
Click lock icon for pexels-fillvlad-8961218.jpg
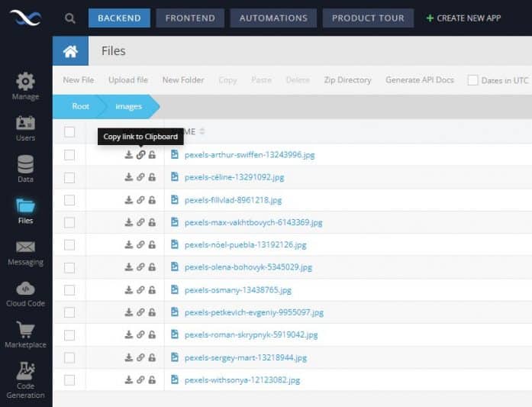(152, 200)
